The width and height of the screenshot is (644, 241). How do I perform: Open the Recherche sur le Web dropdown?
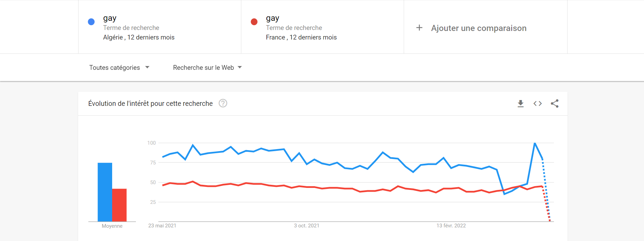(207, 67)
